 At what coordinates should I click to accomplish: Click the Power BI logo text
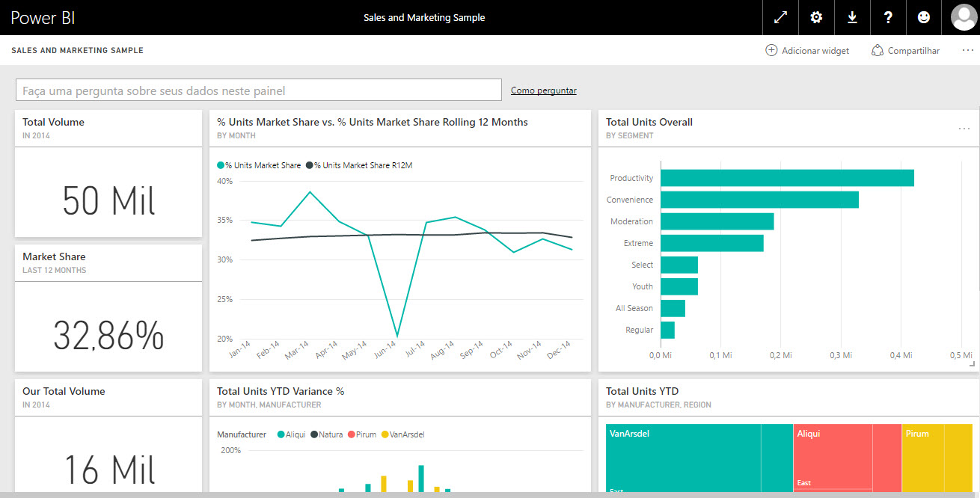43,17
